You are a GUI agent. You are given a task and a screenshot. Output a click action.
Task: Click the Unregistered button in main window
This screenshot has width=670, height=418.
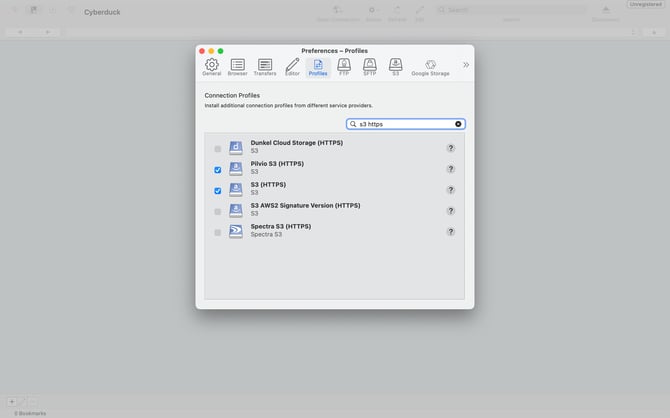click(x=646, y=4)
